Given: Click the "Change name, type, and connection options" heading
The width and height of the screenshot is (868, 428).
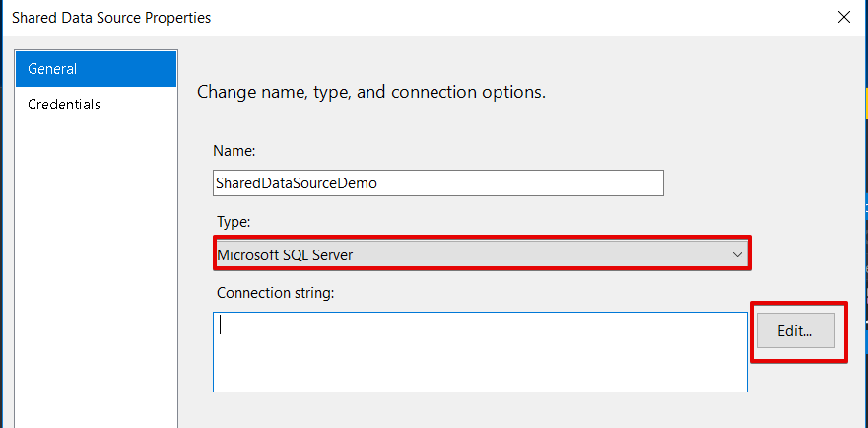Looking at the screenshot, I should point(371,92).
